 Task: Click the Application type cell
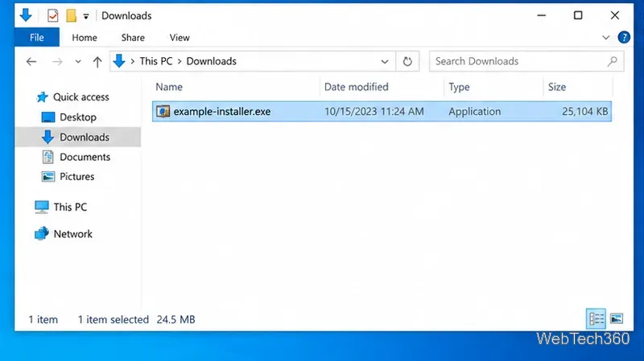[474, 112]
